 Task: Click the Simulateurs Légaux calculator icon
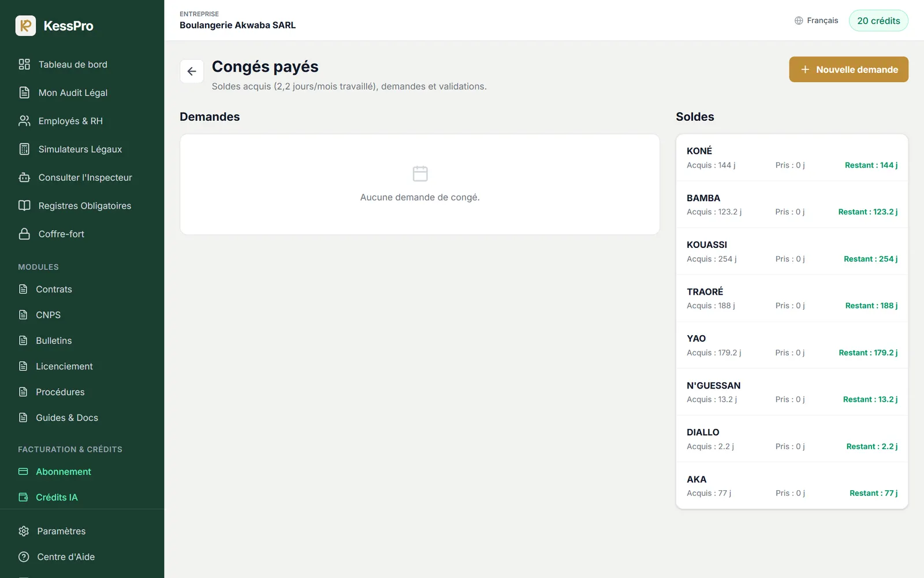24,149
